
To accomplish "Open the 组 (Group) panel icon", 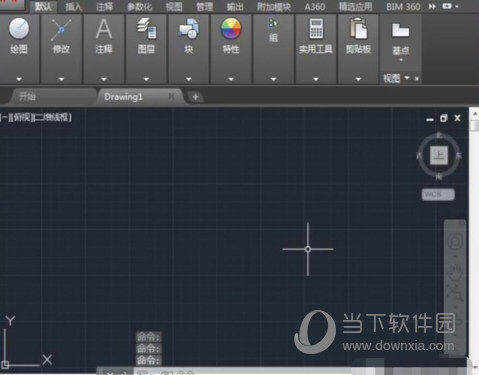I will tap(273, 24).
